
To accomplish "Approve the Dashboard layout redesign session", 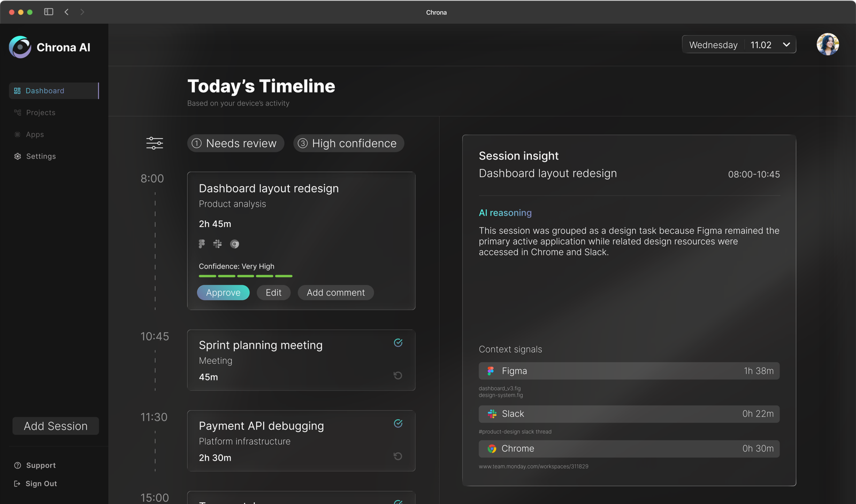I will (223, 293).
